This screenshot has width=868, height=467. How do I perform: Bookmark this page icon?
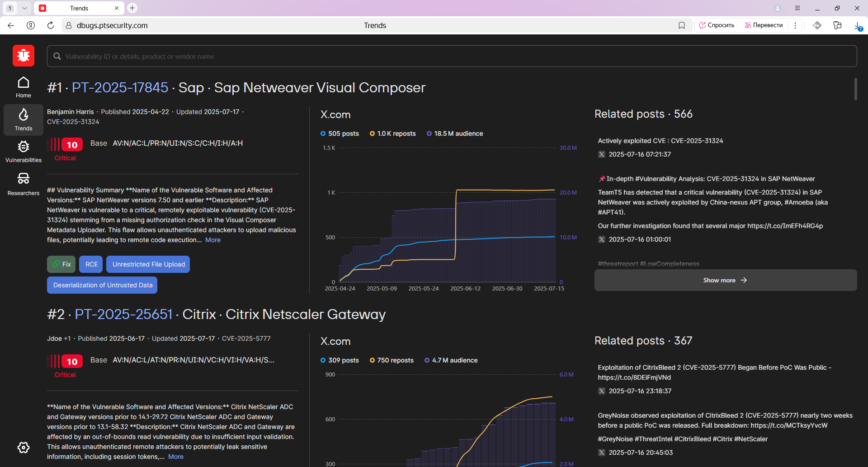pos(682,25)
